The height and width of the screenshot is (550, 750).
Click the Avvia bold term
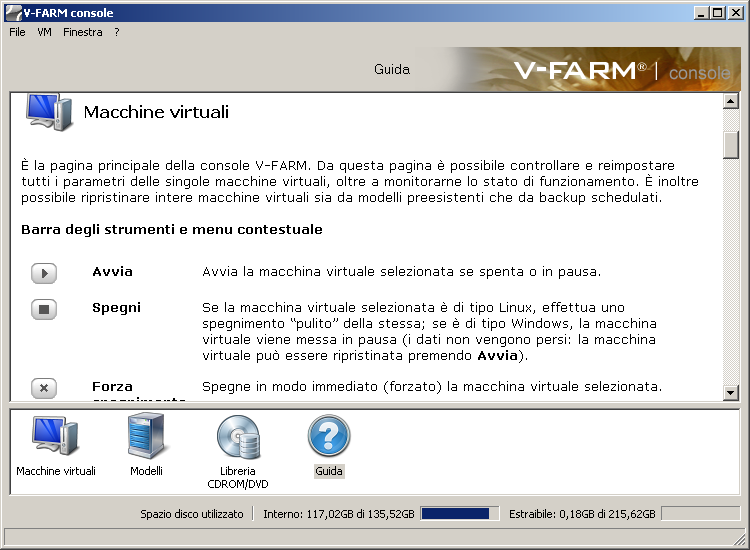point(112,272)
